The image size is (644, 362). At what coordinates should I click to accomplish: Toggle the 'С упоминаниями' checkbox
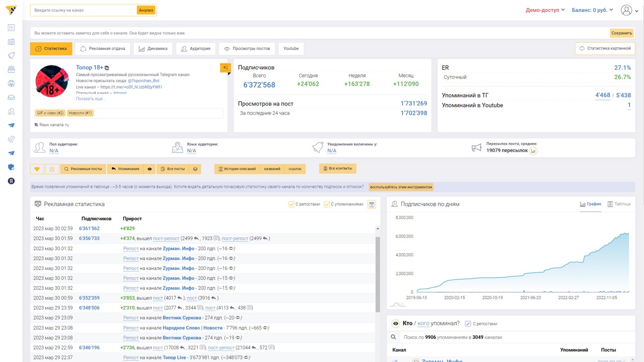(x=327, y=204)
